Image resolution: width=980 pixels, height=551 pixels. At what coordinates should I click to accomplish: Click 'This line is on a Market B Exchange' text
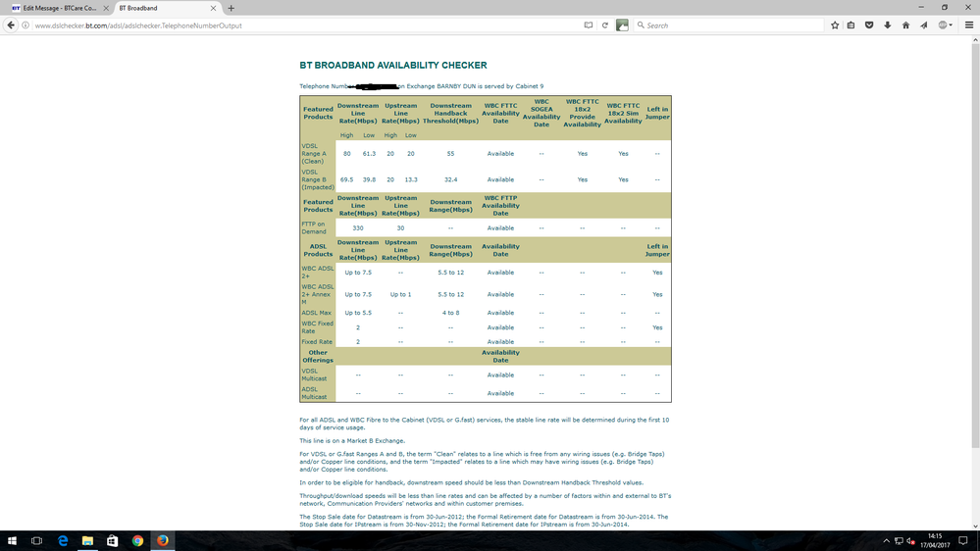(352, 440)
